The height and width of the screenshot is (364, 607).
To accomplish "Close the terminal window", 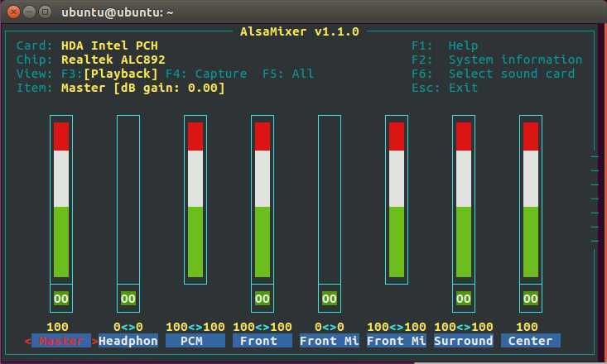I will click(13, 12).
